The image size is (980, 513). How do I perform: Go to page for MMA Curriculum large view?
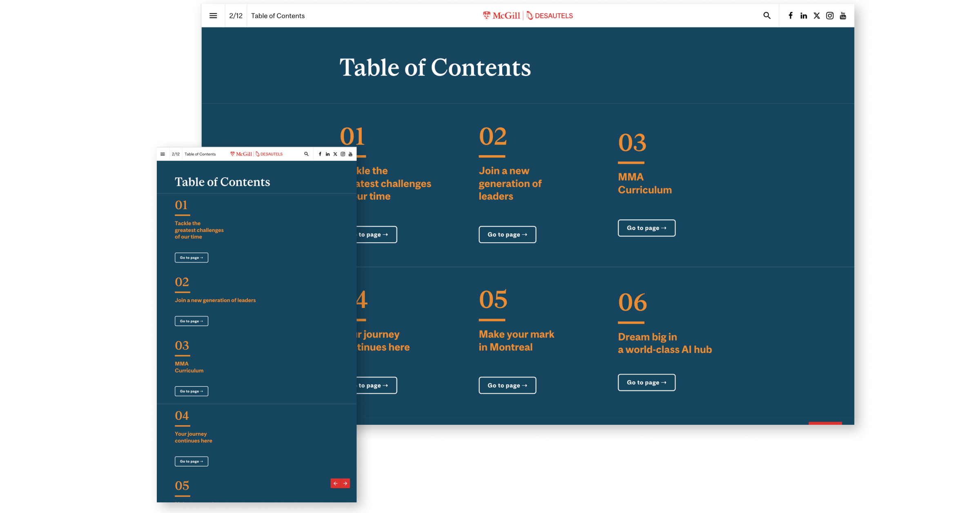coord(646,228)
